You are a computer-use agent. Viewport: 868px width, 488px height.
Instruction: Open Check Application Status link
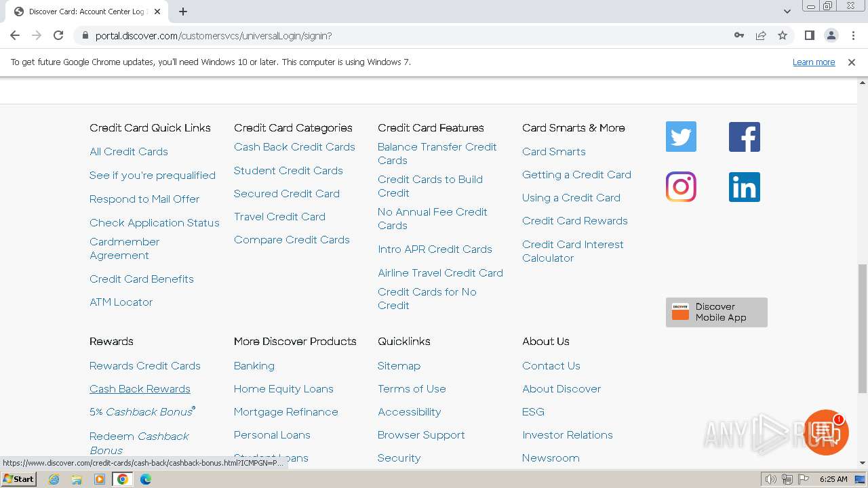pos(155,223)
